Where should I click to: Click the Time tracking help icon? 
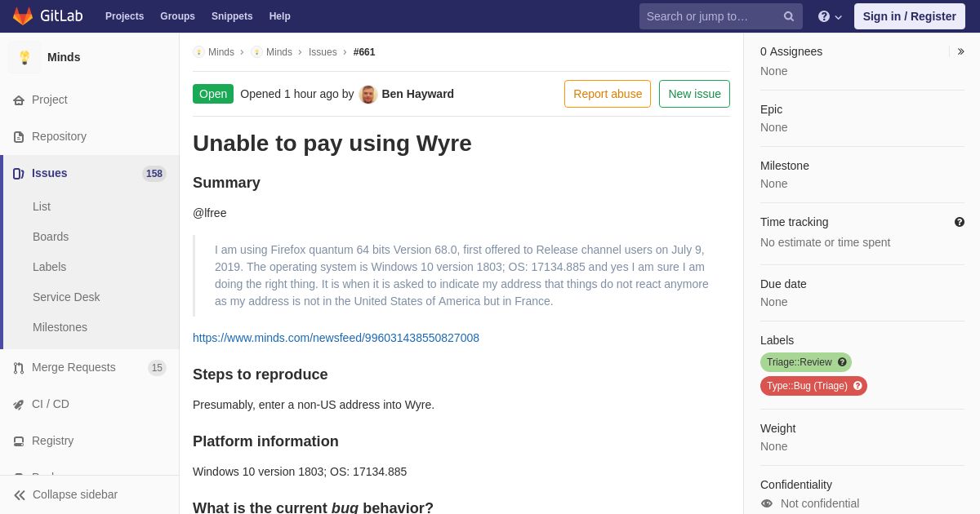tap(960, 222)
